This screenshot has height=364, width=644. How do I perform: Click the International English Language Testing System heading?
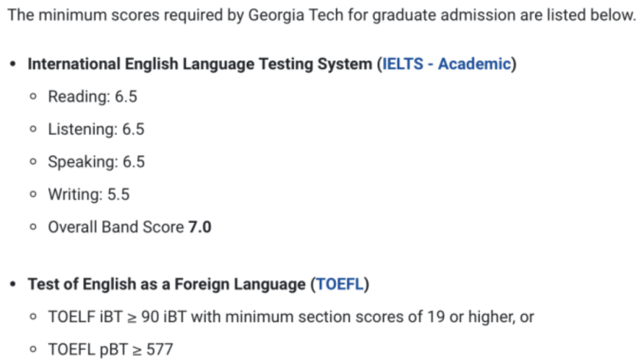[200, 64]
